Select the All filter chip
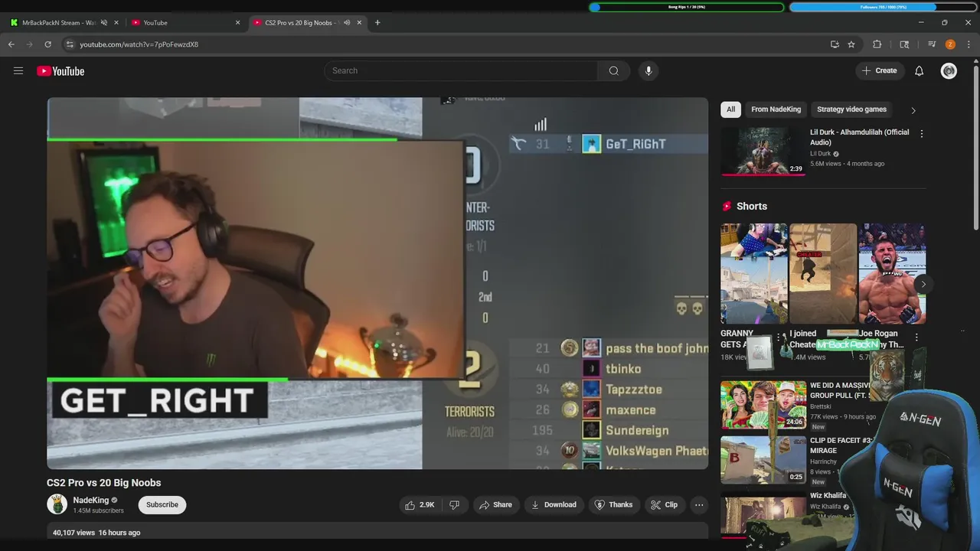The width and height of the screenshot is (980, 551). pyautogui.click(x=730, y=109)
